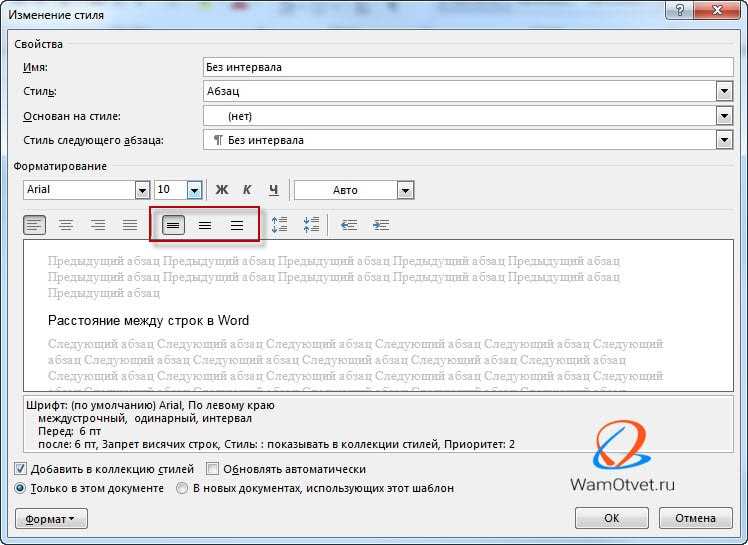
Task: Select double line spacing icon
Action: [x=237, y=225]
